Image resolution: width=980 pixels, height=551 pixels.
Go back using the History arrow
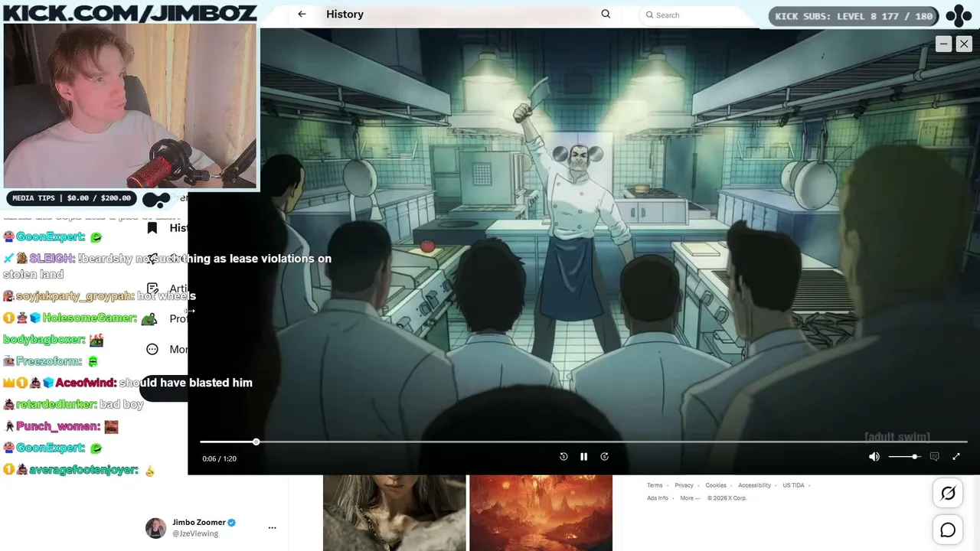coord(302,15)
